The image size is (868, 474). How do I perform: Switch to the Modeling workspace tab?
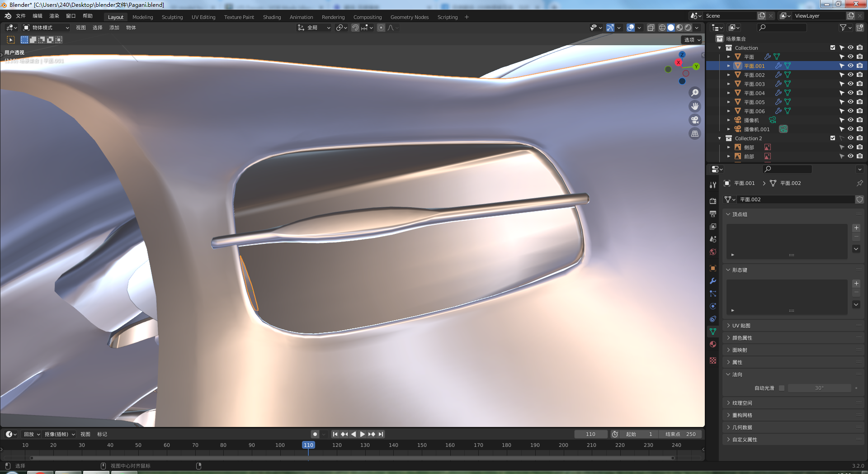point(143,17)
